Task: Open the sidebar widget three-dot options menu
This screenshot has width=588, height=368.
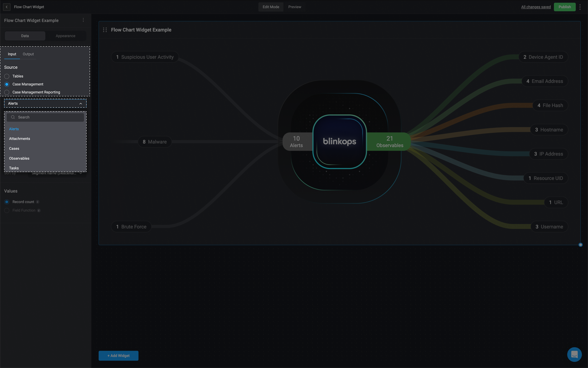Action: 83,20
